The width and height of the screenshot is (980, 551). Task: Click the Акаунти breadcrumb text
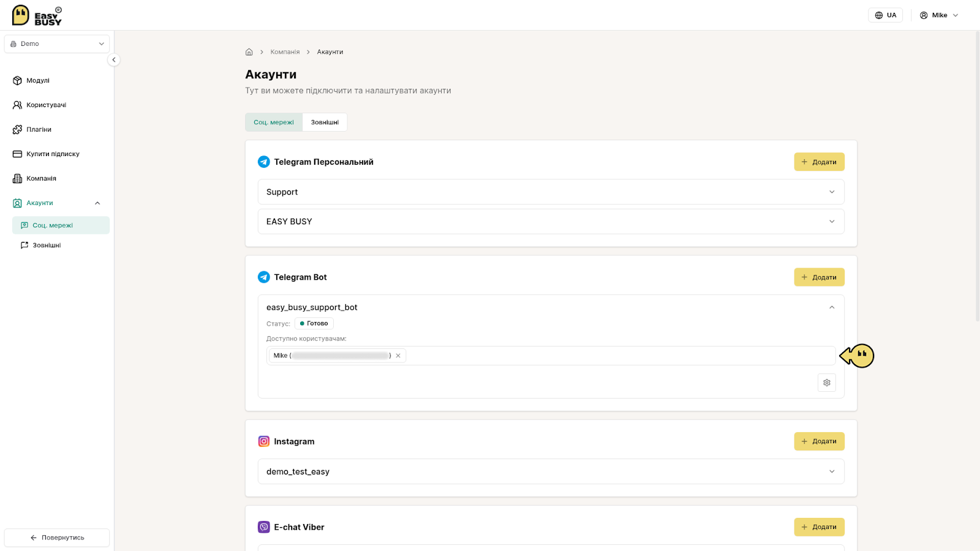coord(330,52)
